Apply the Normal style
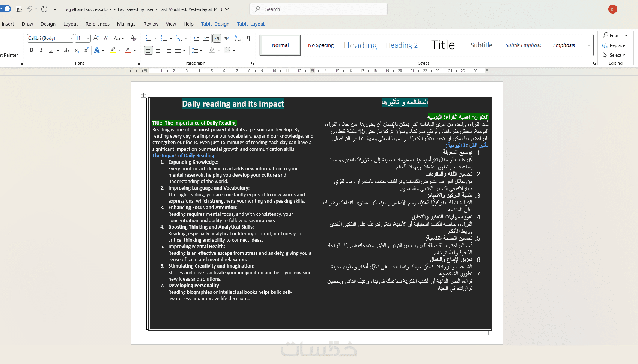This screenshot has width=638, height=364. [x=280, y=45]
